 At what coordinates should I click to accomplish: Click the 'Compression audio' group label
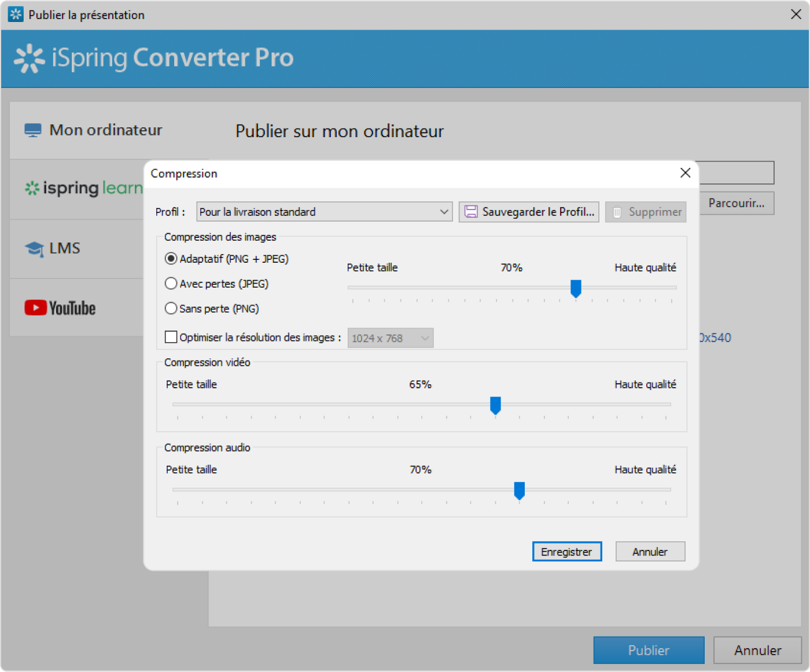tap(207, 447)
